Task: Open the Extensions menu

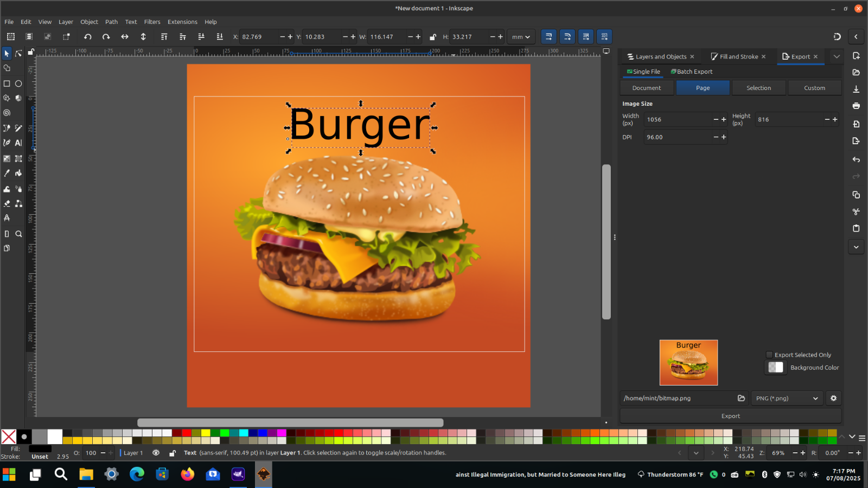Action: (182, 22)
